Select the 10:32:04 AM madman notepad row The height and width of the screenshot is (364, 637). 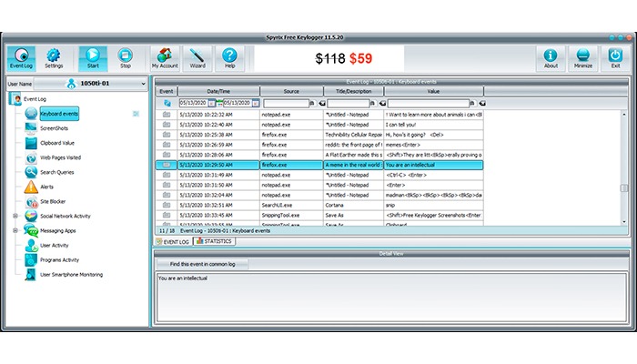tap(319, 195)
